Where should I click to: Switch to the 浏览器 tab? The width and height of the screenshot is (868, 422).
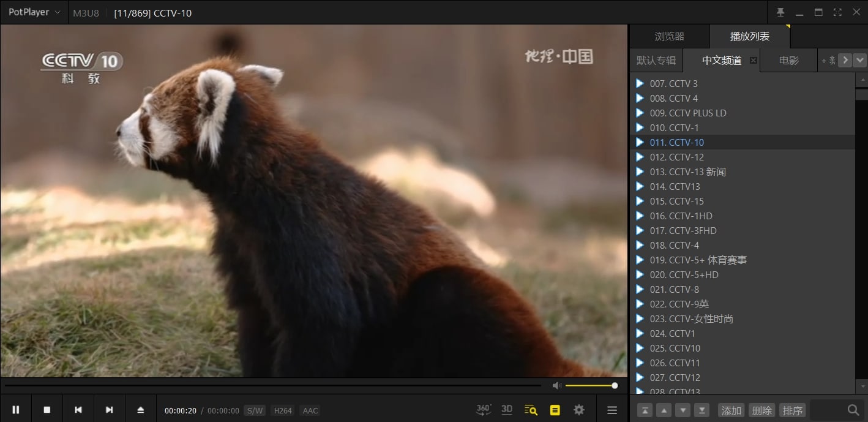point(669,37)
